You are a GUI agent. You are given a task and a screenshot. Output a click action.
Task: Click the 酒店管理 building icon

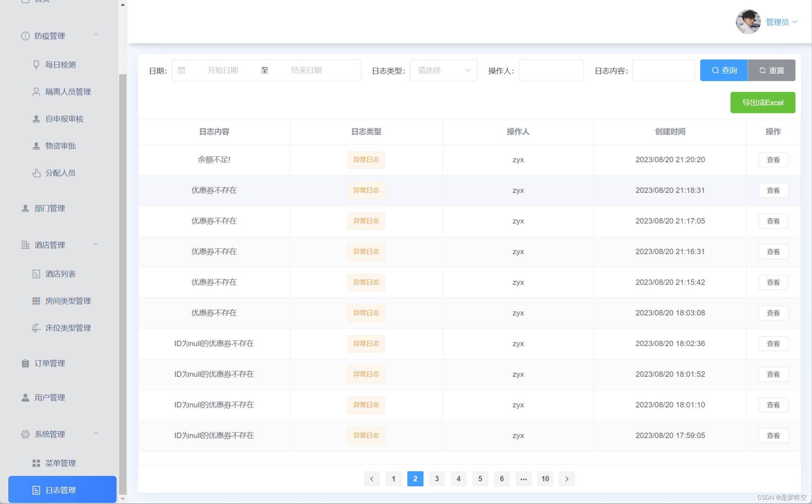click(x=25, y=245)
